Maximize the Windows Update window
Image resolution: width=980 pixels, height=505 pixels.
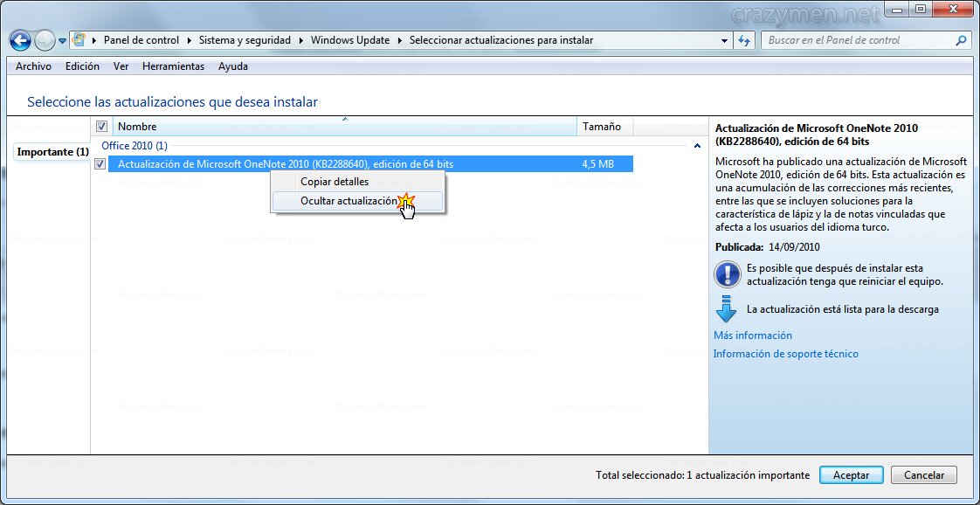coord(920,10)
